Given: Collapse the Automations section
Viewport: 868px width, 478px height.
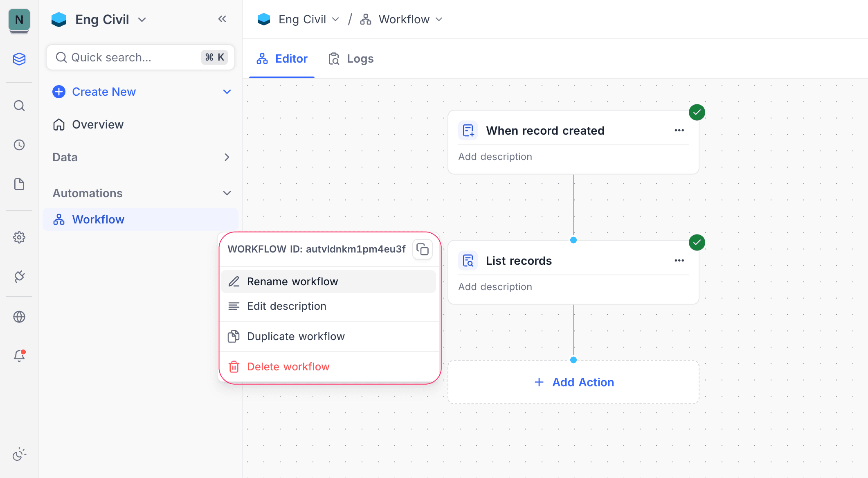Looking at the screenshot, I should click(227, 193).
